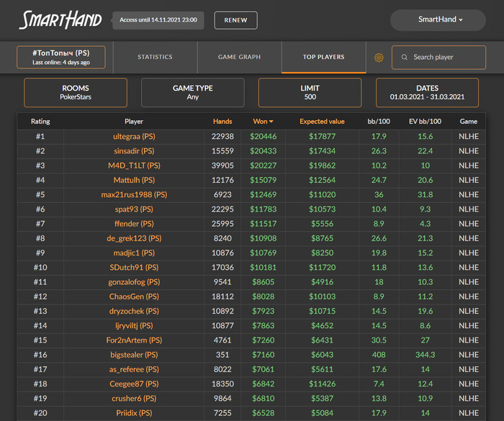This screenshot has width=504, height=421.
Task: Click EV bb/100 value 31.8
Action: coord(425,195)
